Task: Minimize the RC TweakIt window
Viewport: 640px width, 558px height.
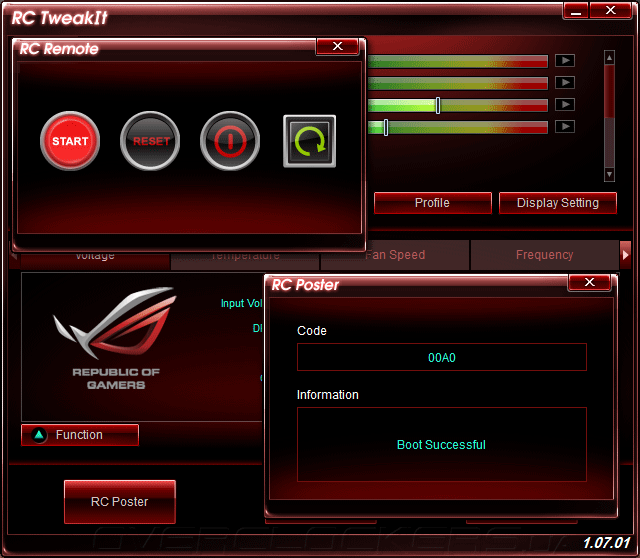Action: point(576,11)
